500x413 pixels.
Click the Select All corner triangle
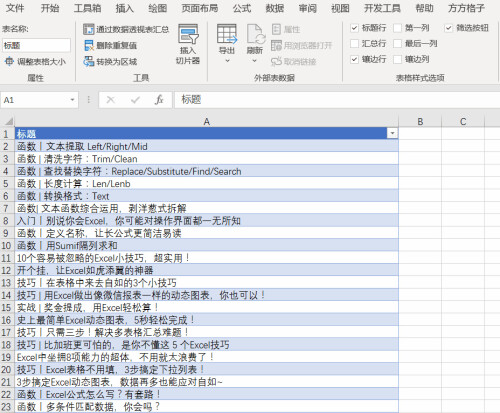(x=9, y=121)
